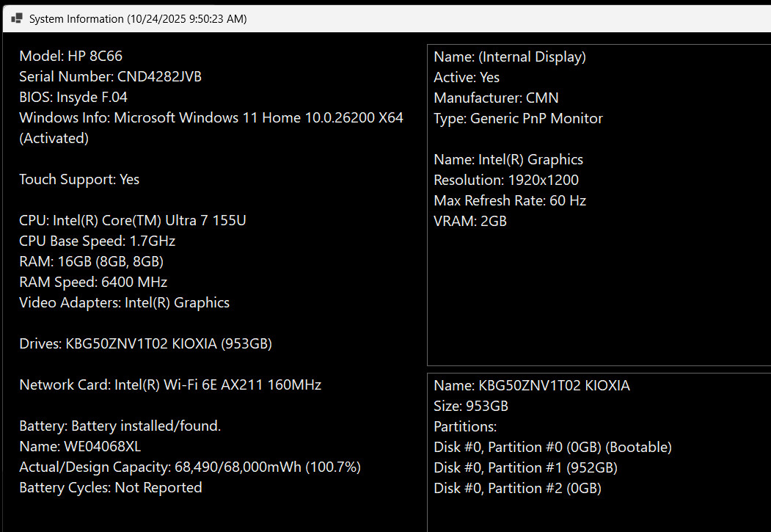Click 'Name: KBG50ZNV1T02 KIOXIA' in drive panel
This screenshot has height=532, width=771.
pos(532,385)
